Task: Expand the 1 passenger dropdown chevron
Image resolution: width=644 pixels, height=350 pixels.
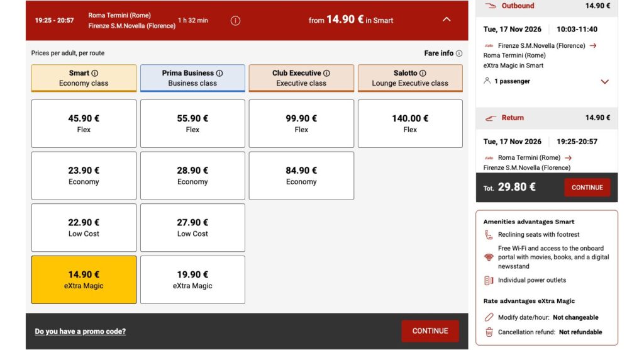Action: click(604, 81)
